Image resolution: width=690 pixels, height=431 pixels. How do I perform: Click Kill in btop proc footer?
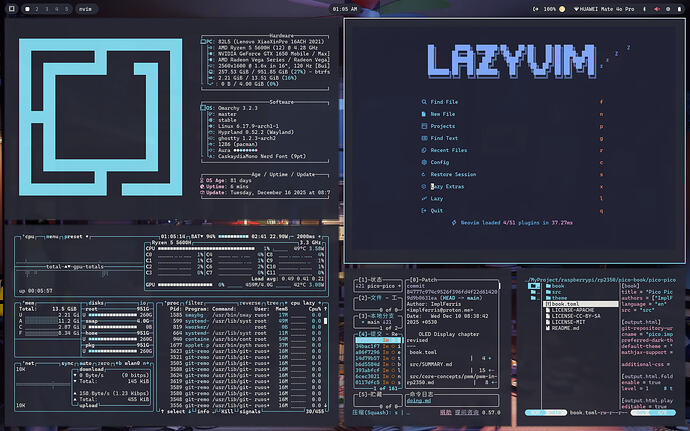pos(227,411)
